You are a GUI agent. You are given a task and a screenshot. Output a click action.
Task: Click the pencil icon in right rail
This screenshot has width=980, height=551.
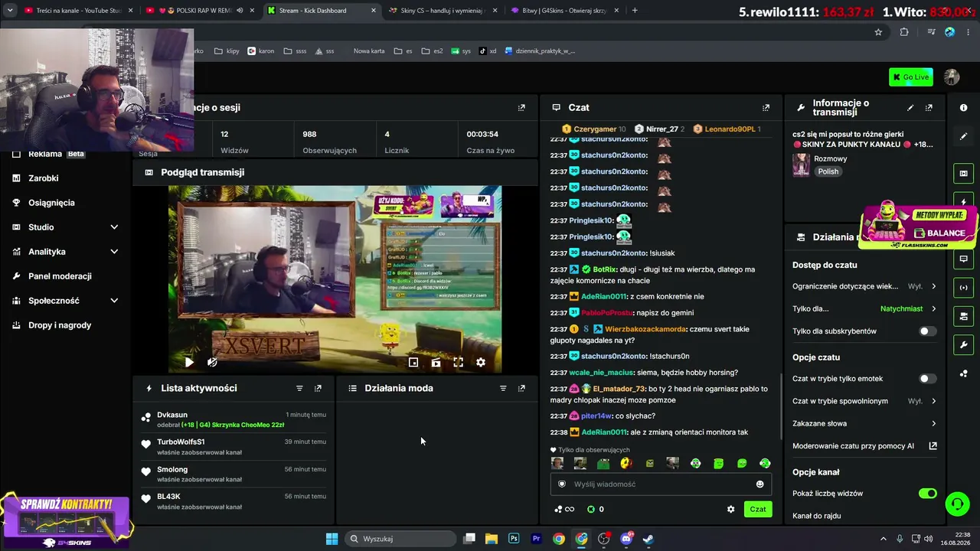(x=963, y=136)
